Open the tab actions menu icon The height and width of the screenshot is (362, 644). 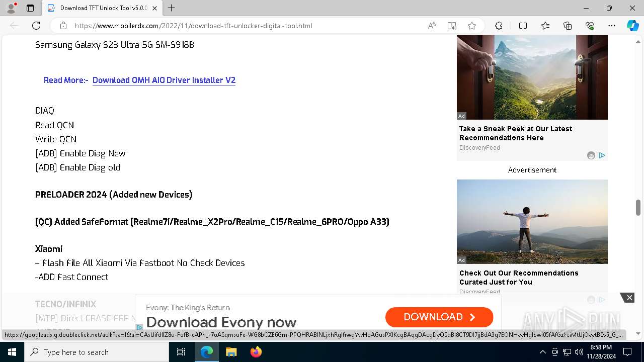pyautogui.click(x=30, y=8)
